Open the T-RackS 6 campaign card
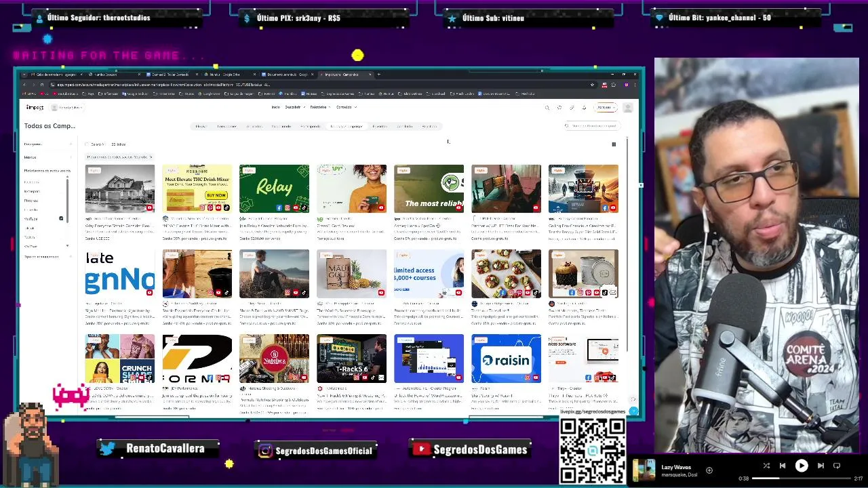This screenshot has width=868, height=488. tap(351, 359)
